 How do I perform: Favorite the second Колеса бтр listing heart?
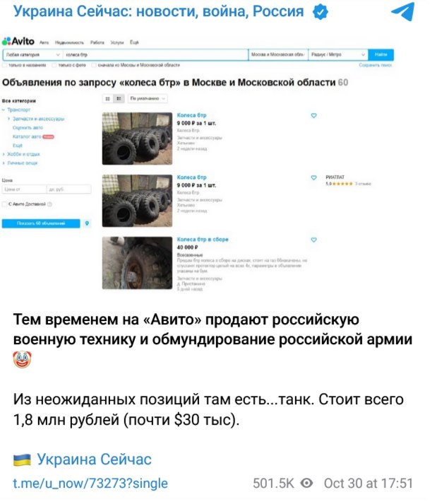tap(313, 177)
